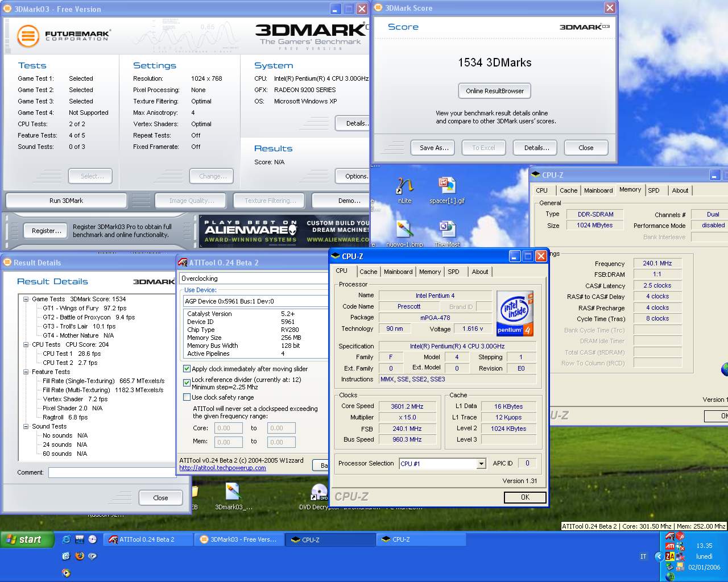This screenshot has height=582, width=728.
Task: Click the disc icon in Quick Launch
Action: 93,539
